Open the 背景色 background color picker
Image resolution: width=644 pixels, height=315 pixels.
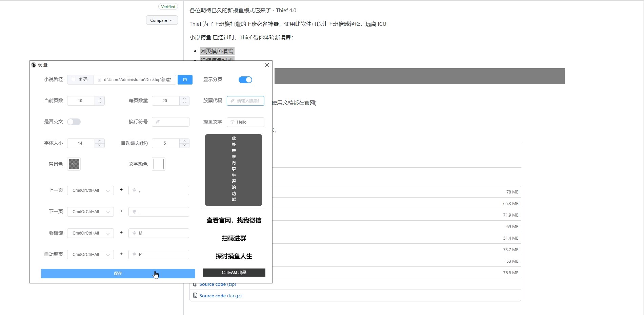[x=74, y=164]
